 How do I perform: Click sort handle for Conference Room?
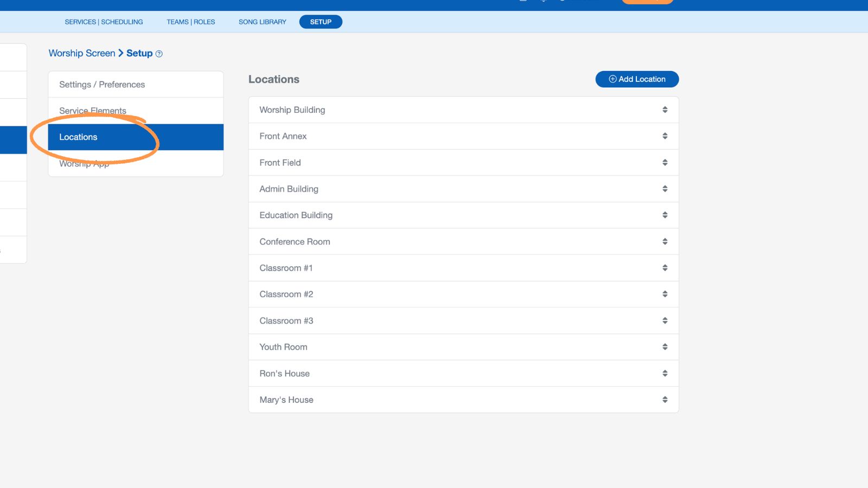click(665, 242)
